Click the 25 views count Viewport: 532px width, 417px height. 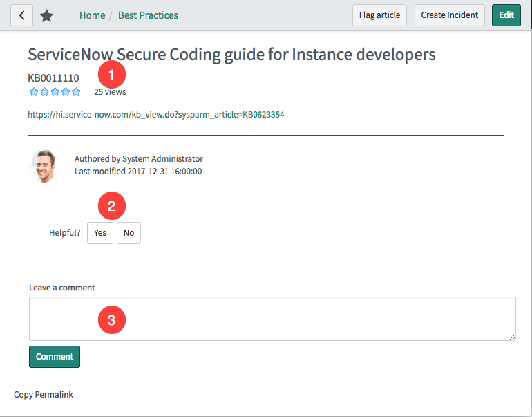110,92
